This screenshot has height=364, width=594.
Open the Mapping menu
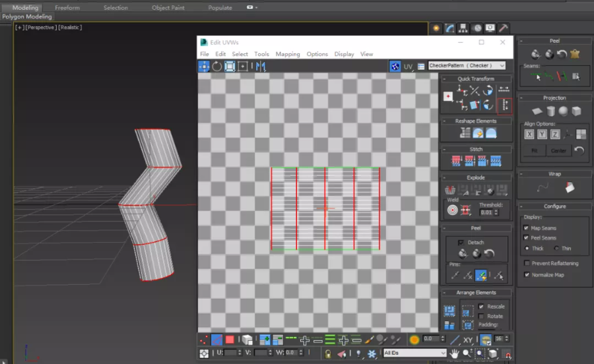tap(288, 54)
